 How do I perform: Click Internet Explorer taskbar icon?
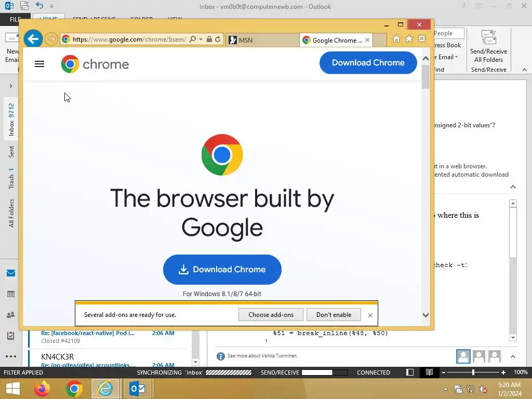(105, 389)
